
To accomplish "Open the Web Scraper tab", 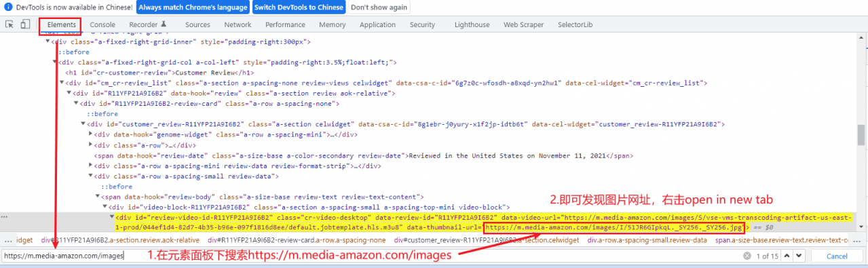I will click(x=523, y=24).
